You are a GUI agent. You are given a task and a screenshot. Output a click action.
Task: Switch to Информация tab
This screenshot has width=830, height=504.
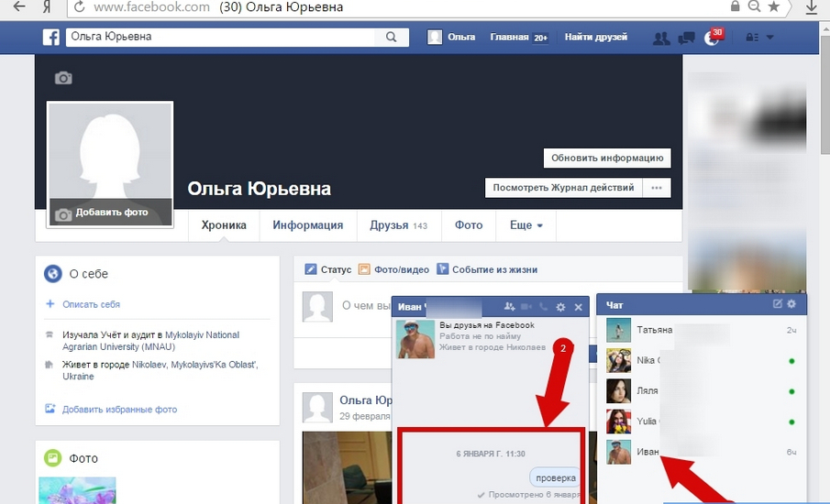[308, 225]
